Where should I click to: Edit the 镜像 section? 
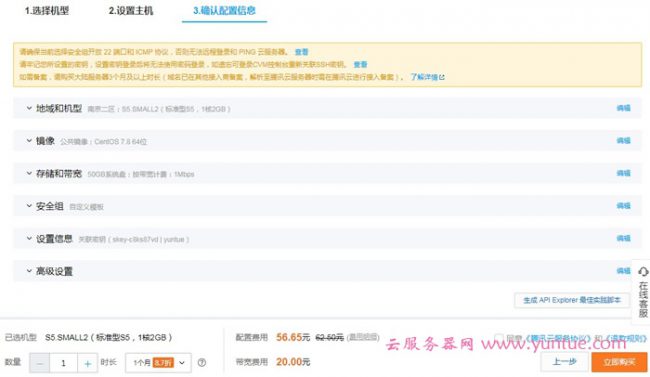(x=623, y=141)
